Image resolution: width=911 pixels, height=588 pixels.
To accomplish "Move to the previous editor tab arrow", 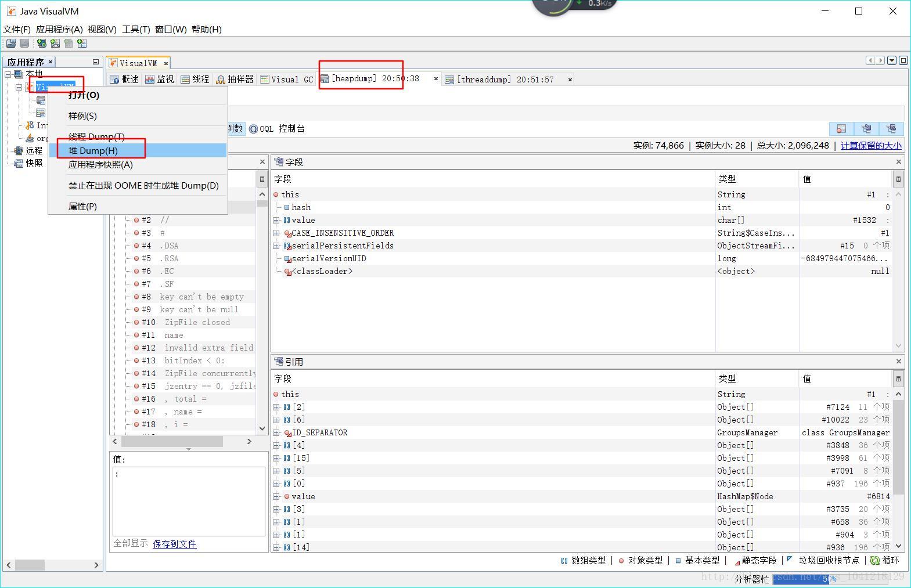I will pyautogui.click(x=870, y=60).
